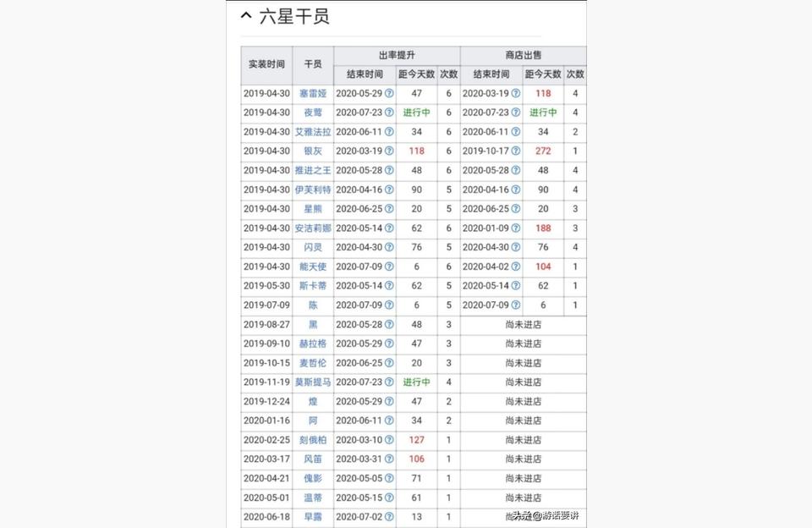The image size is (812, 528).
Task: Open question icon on 赫拉格 row
Action: (389, 344)
